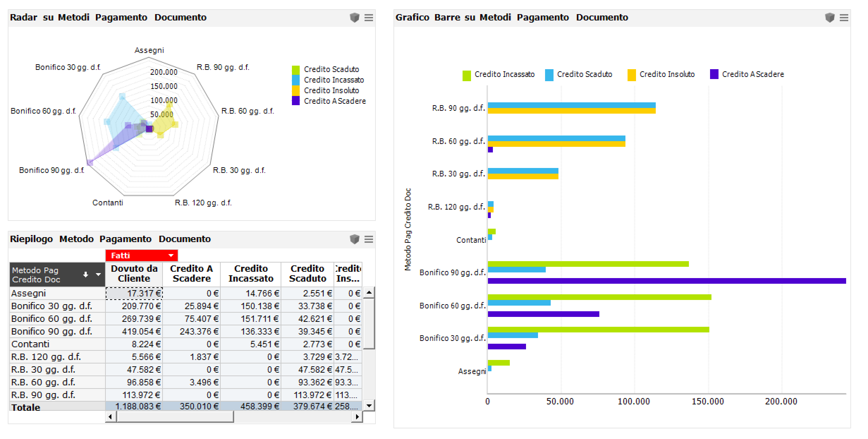
Task: Expand Metodo Pag Credito Doc filter dropdown
Action: tap(98, 275)
